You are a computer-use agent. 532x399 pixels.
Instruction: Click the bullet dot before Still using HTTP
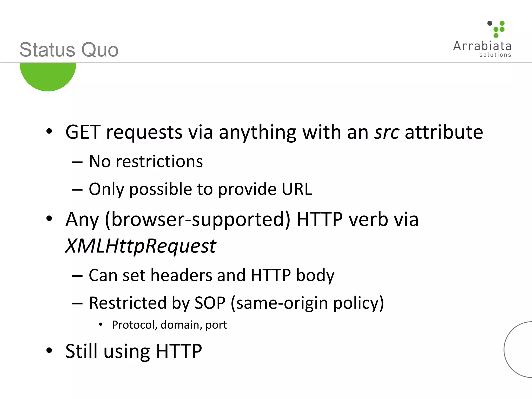(49, 351)
